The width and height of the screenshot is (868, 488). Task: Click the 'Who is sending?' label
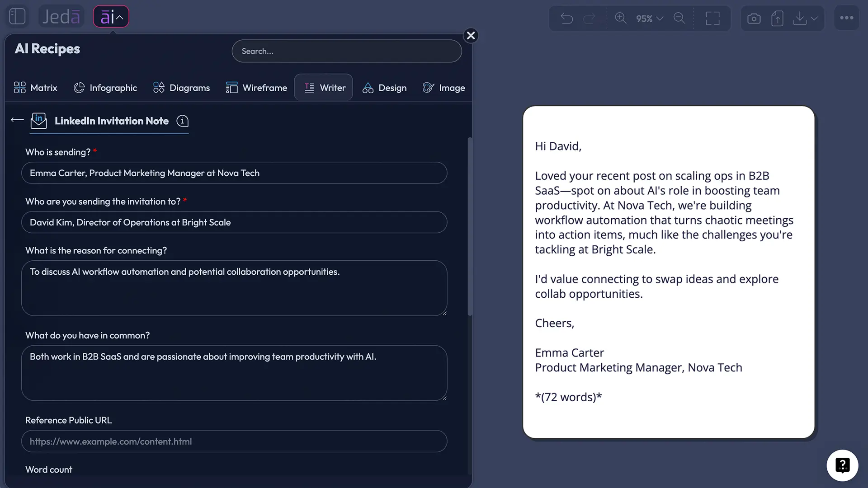(x=58, y=152)
